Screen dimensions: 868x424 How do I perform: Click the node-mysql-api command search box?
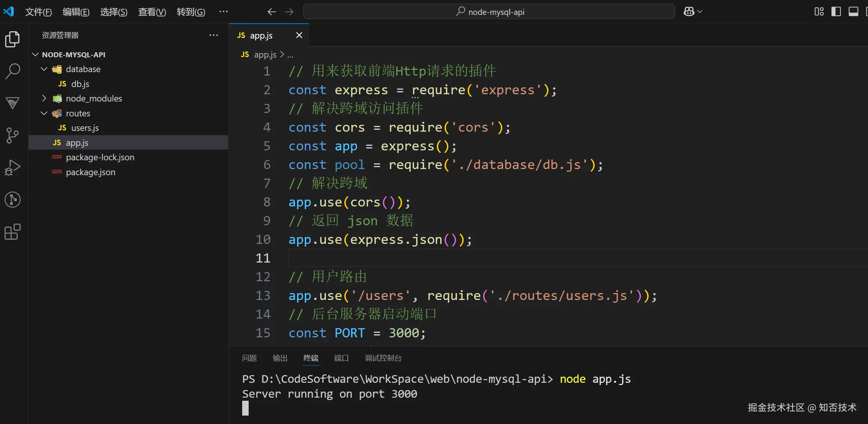489,12
